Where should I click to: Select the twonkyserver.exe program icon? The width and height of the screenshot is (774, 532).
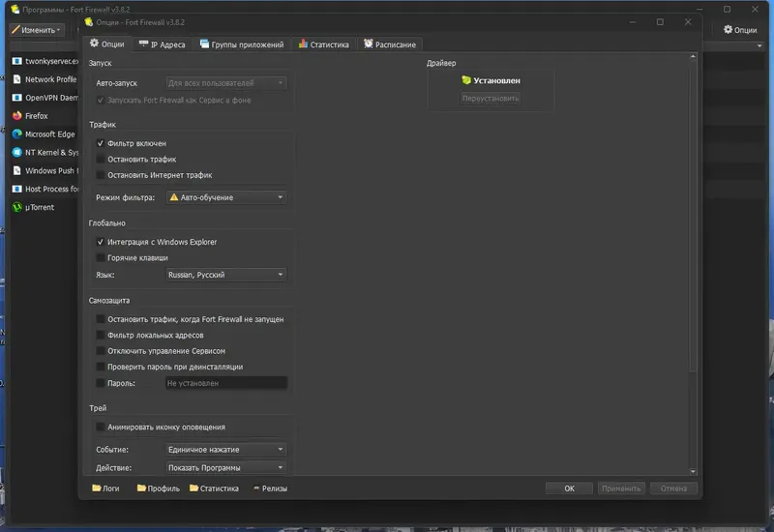17,61
